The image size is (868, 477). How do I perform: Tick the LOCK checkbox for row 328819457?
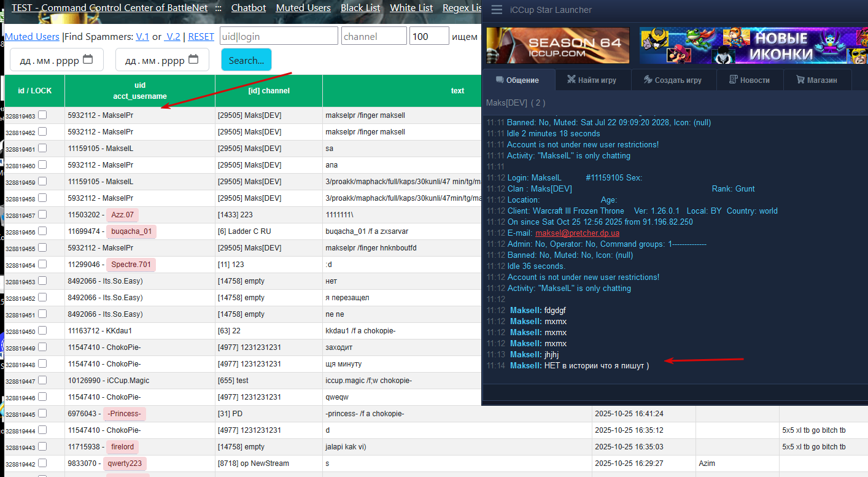point(42,214)
